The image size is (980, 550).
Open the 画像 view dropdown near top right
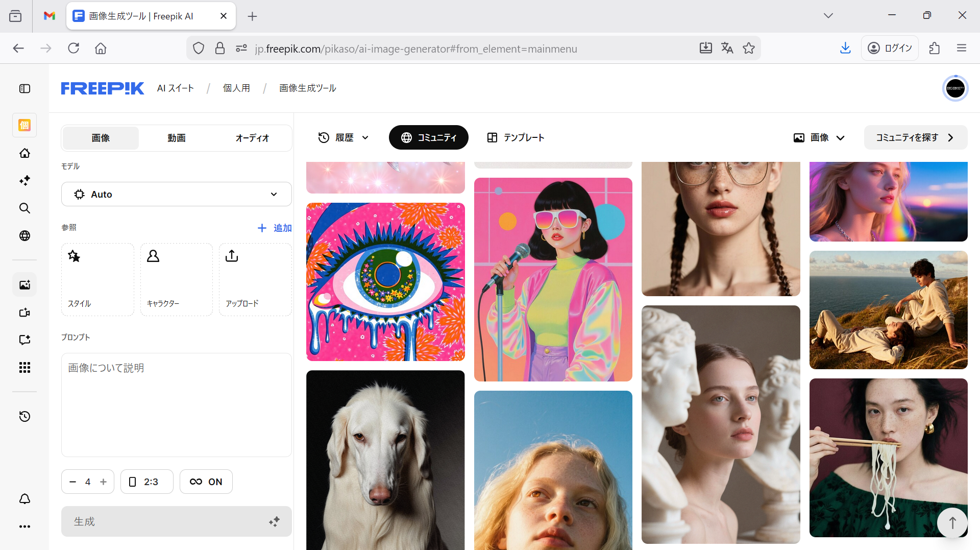(x=819, y=137)
